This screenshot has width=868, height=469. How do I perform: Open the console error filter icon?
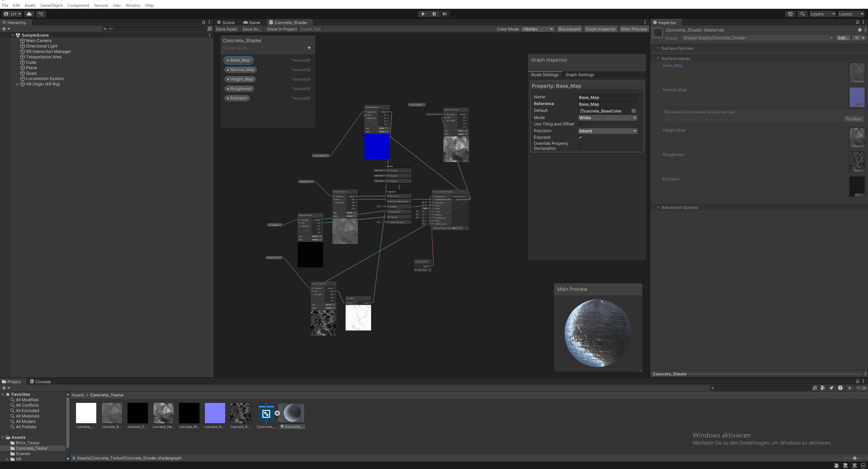(x=840, y=388)
